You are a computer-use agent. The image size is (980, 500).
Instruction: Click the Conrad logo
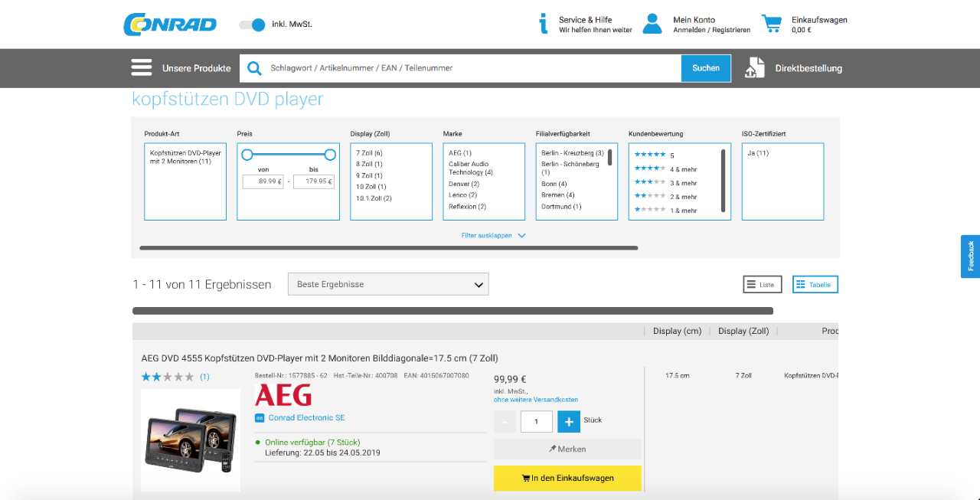tap(170, 25)
